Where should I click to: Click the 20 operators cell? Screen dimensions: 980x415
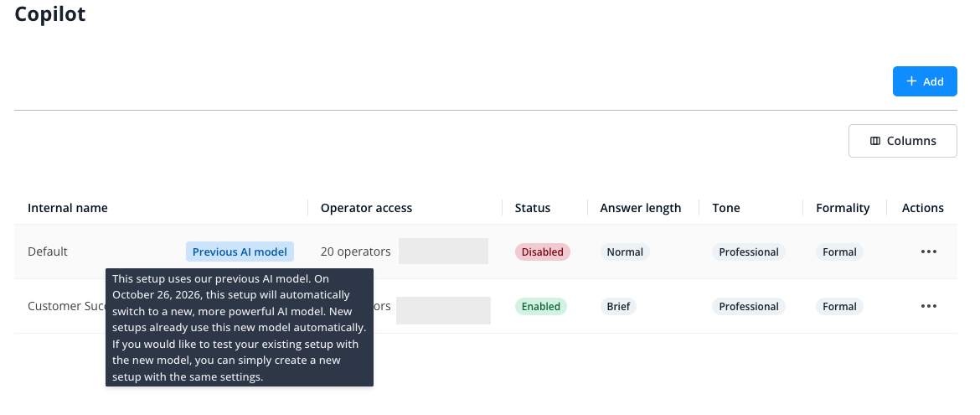(x=356, y=252)
